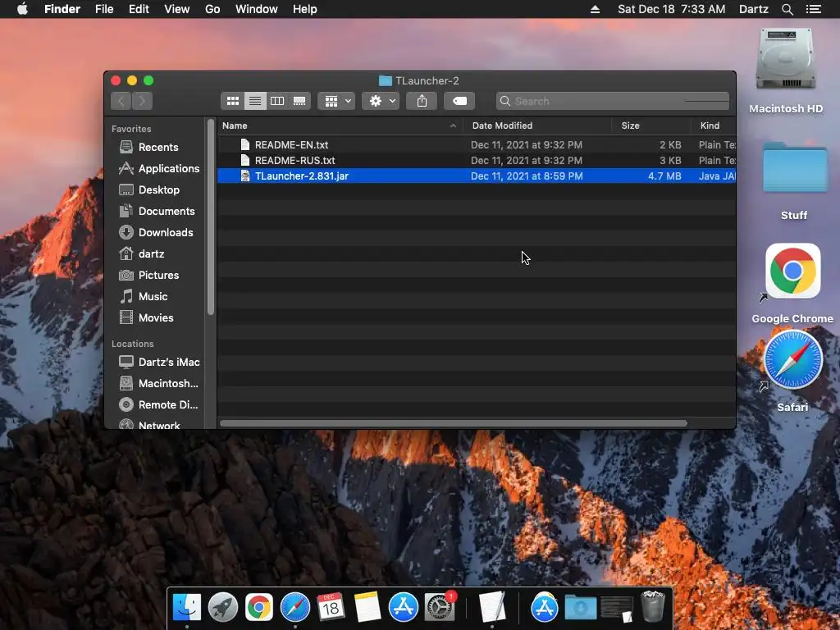Image resolution: width=840 pixels, height=630 pixels.
Task: Sort by Size column header
Action: (651, 126)
